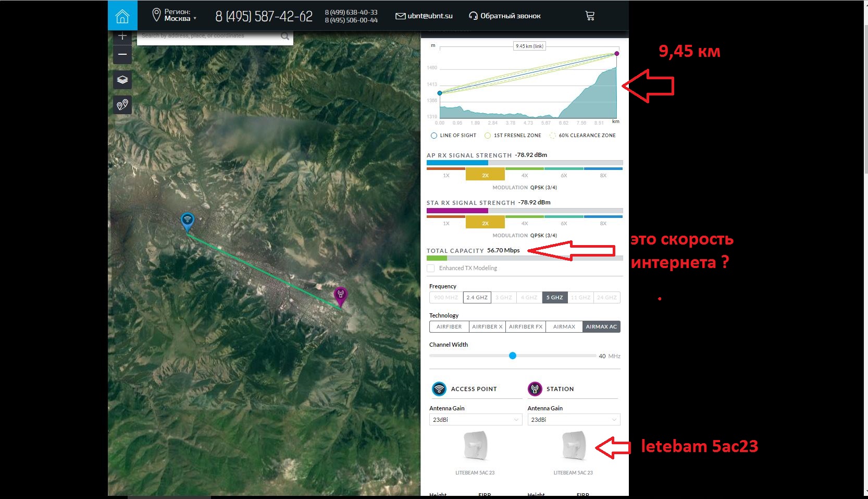Choose AIRFIBER technology tab
The height and width of the screenshot is (499, 868).
click(449, 327)
